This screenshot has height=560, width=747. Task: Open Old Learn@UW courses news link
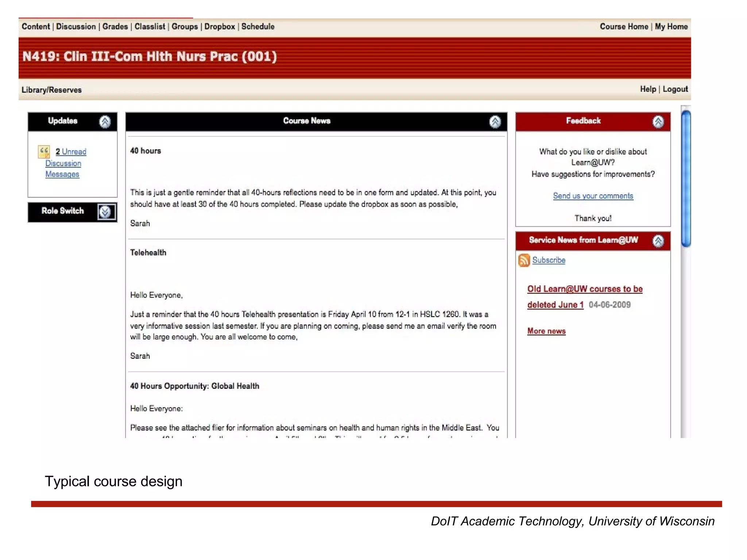[x=585, y=289]
